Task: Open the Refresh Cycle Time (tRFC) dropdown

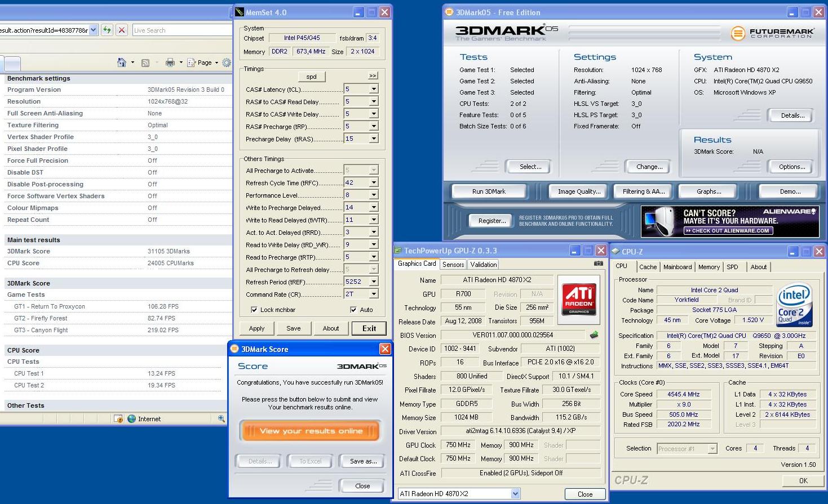Action: point(373,182)
